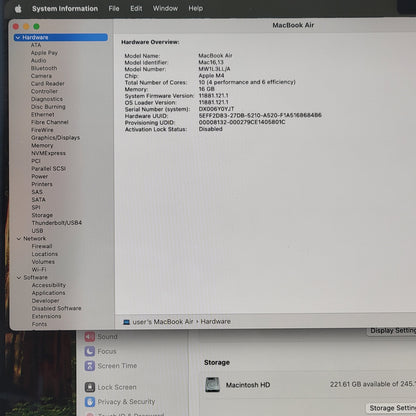Open the Window menu
The image size is (416, 416).
pos(165,8)
